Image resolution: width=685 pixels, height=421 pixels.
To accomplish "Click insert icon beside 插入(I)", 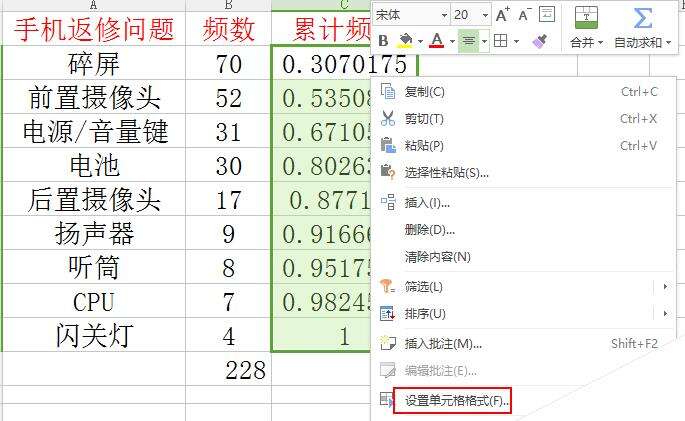I will tap(387, 202).
